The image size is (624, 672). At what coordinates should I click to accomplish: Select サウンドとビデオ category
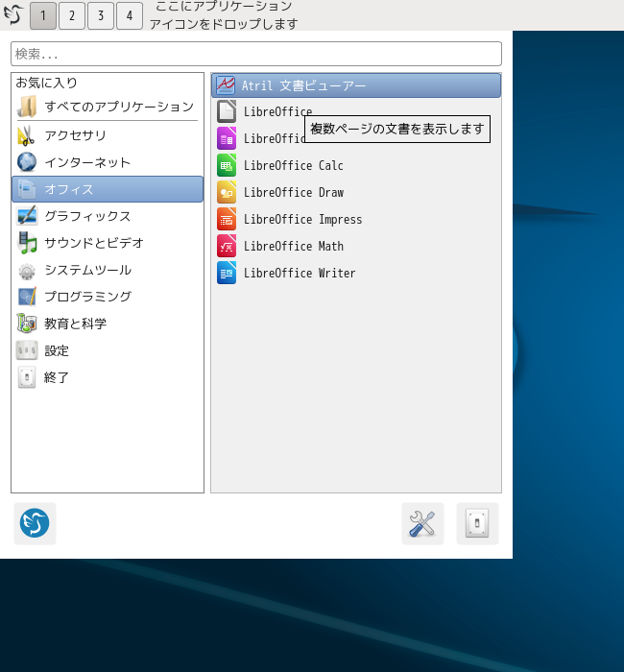click(x=108, y=243)
